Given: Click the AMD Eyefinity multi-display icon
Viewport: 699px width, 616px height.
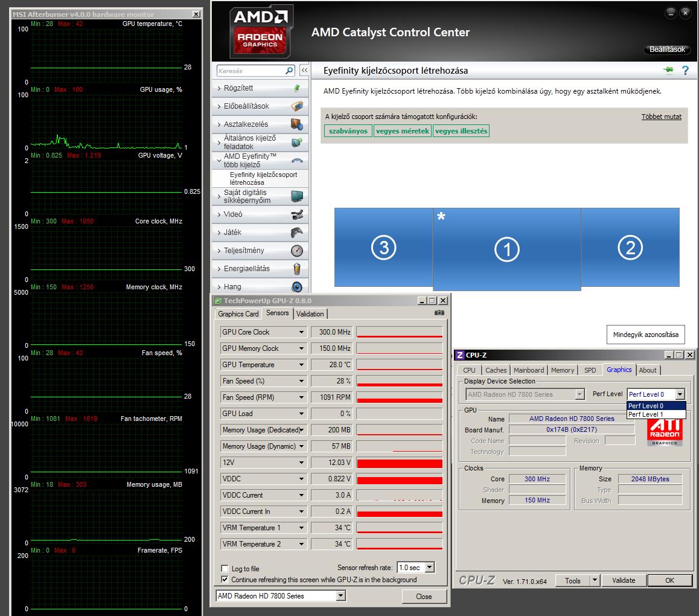Looking at the screenshot, I should click(x=297, y=160).
